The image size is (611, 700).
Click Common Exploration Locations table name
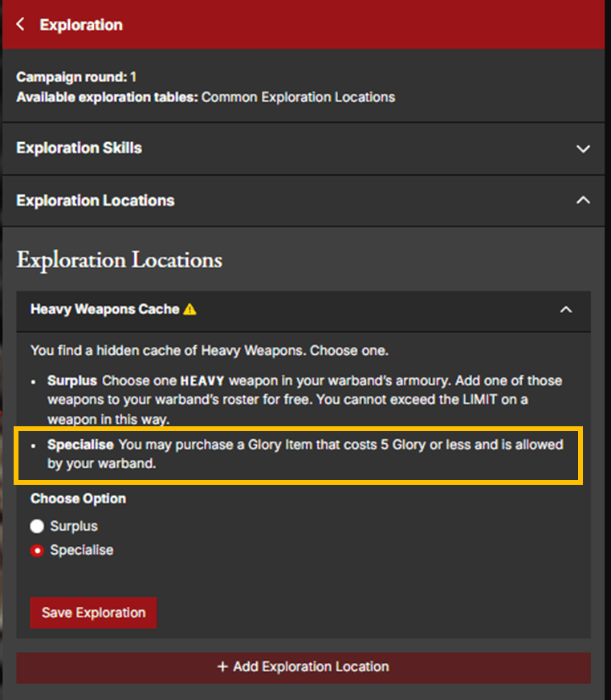coord(298,97)
